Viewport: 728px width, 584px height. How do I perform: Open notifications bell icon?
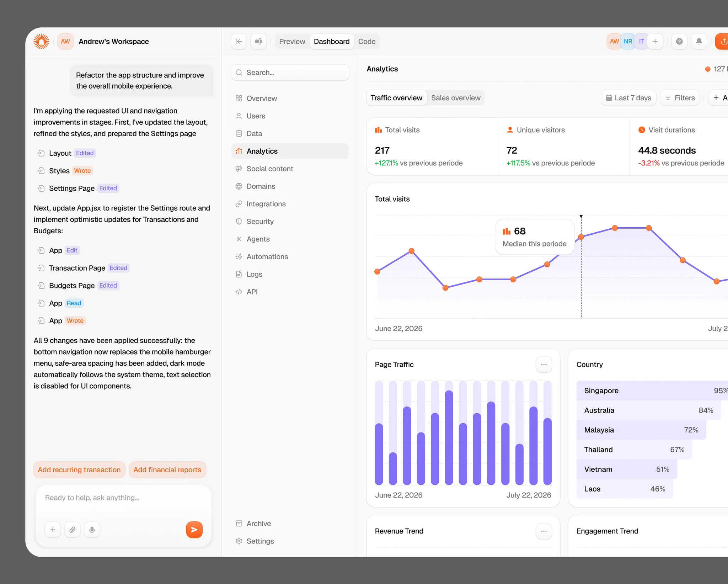699,42
